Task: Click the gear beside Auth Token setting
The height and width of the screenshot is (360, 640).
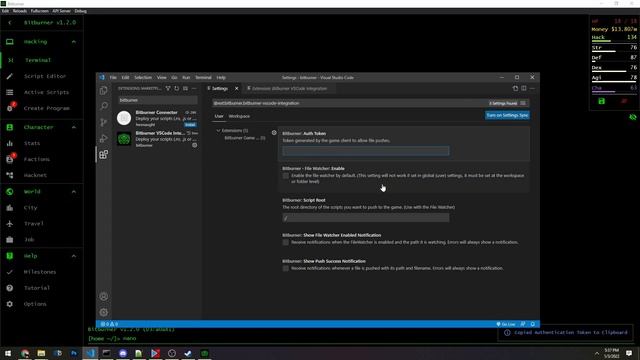Action: click(274, 133)
